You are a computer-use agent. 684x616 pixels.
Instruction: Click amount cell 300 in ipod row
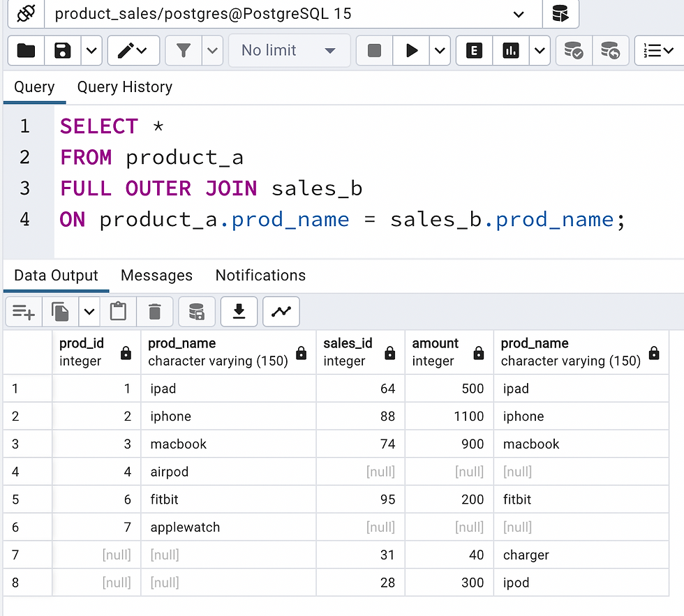[449, 583]
